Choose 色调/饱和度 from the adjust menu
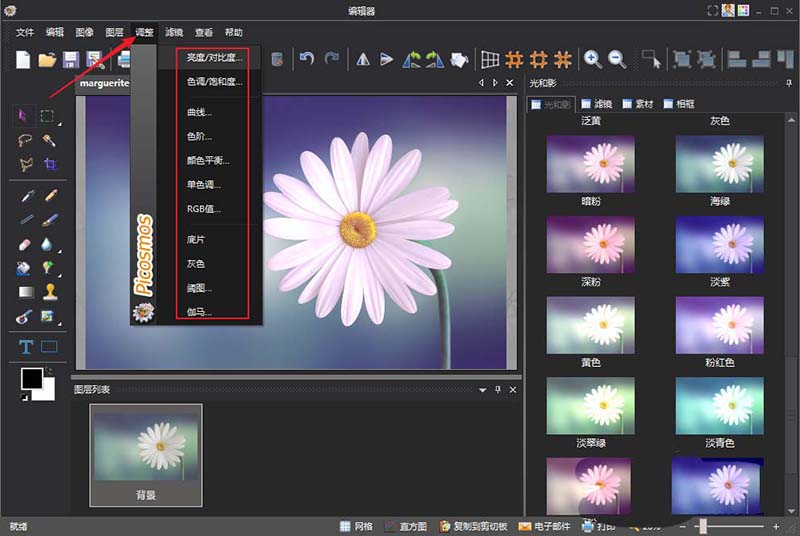The image size is (800, 536). [x=210, y=82]
